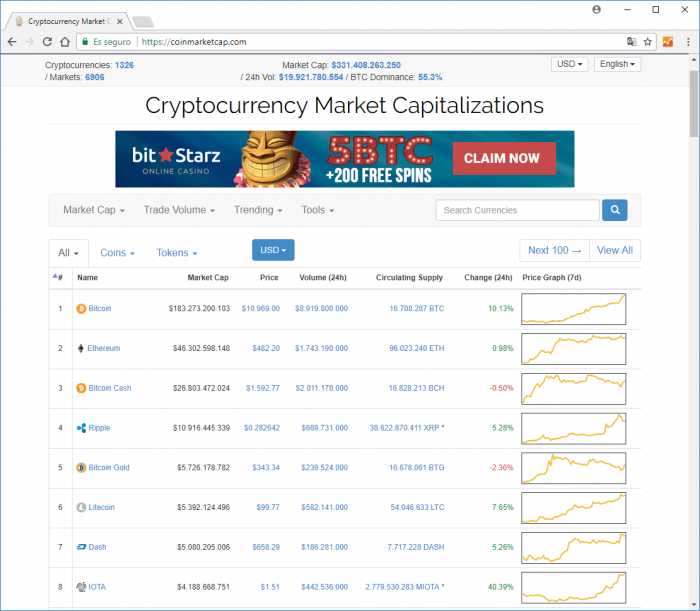700x611 pixels.
Task: Click the Litecoin coin logo
Action: pyautogui.click(x=81, y=507)
